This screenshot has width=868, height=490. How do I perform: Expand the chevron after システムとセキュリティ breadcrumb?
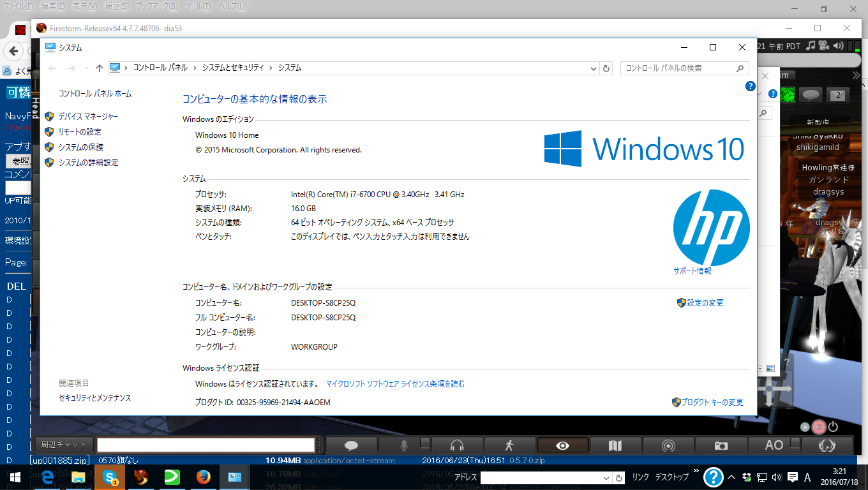click(271, 68)
